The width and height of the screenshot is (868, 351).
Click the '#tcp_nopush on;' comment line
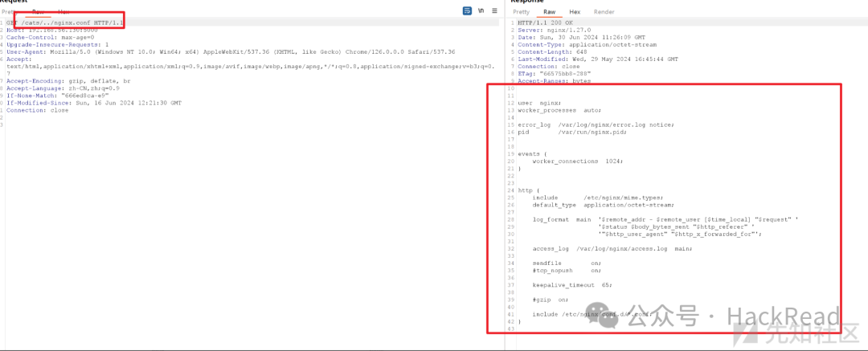point(567,271)
